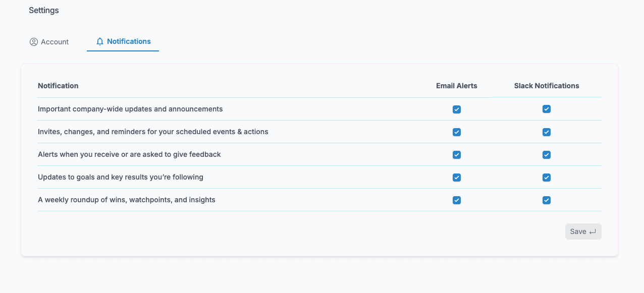Toggle Email Alerts for scheduled events invites

(457, 132)
